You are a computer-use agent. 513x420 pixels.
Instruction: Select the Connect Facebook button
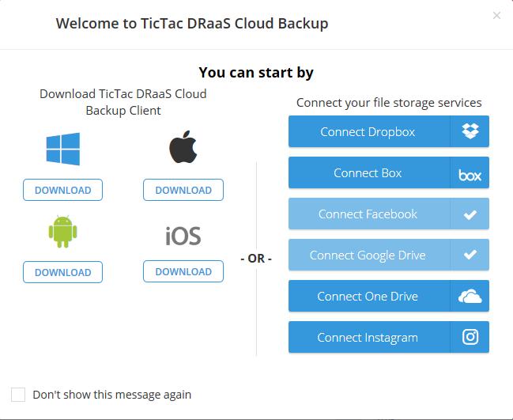point(389,214)
